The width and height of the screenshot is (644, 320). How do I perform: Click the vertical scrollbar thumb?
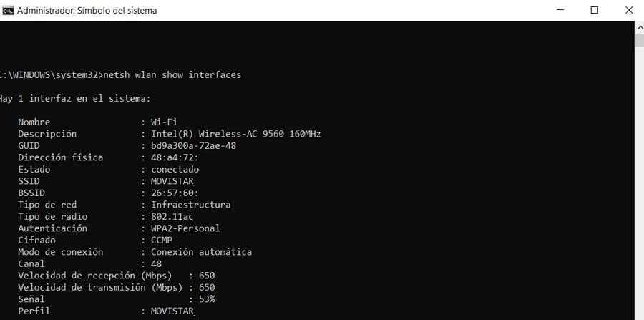point(639,39)
